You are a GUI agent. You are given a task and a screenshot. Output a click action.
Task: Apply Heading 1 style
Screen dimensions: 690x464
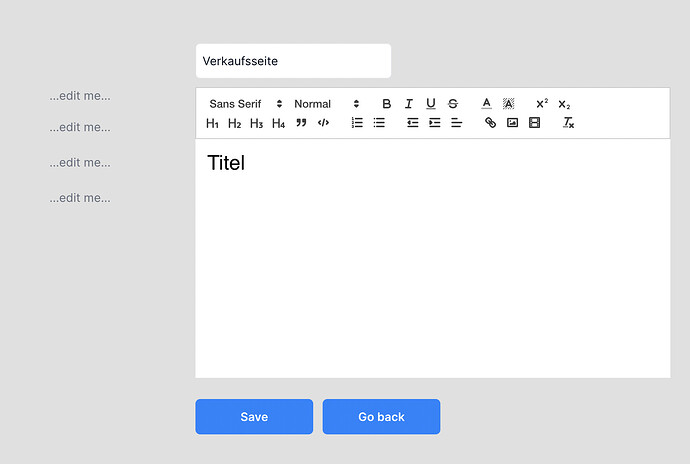[x=213, y=123]
